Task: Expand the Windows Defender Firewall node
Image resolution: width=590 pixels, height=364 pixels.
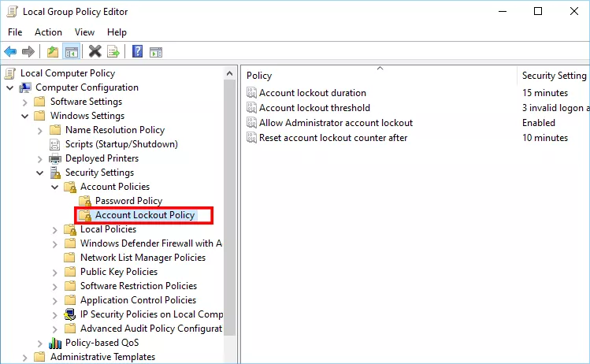Action: (x=55, y=244)
